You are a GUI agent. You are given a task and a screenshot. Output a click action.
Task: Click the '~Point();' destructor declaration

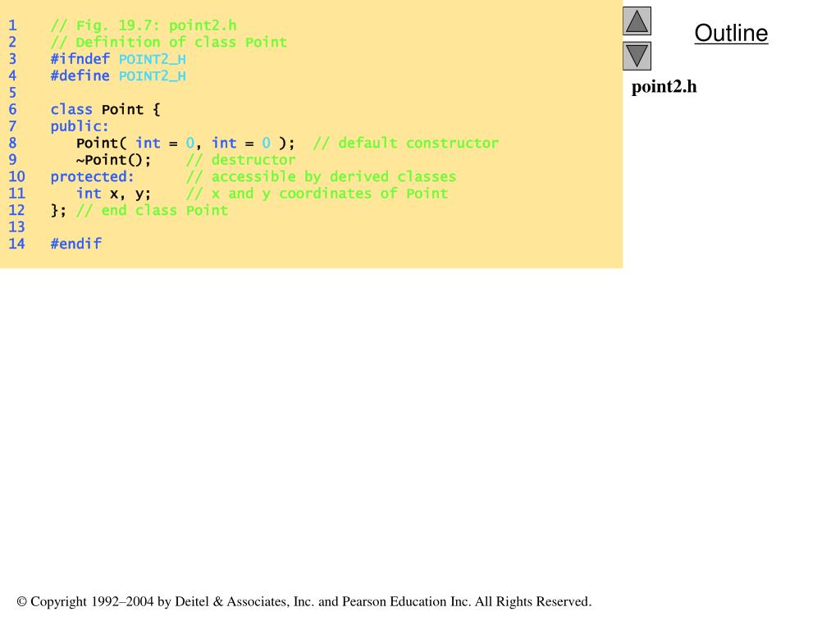pos(113,160)
